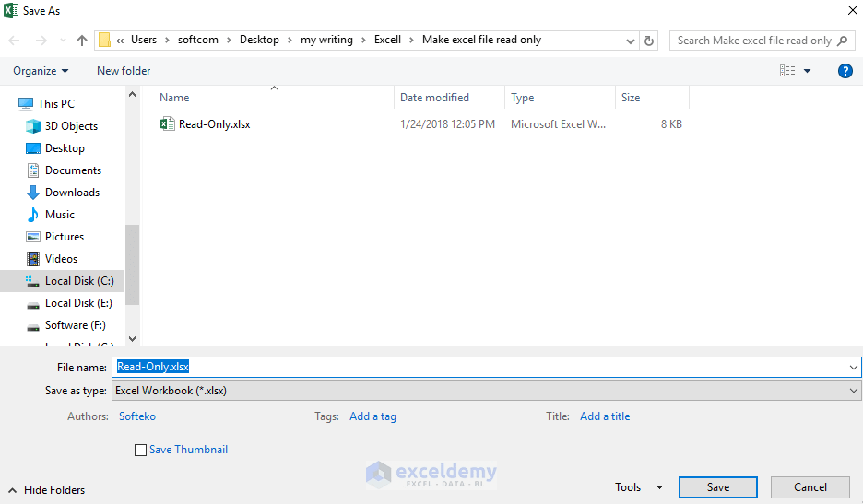Viewport: 863px width, 504px height.
Task: Click search magnifier icon
Action: [842, 41]
